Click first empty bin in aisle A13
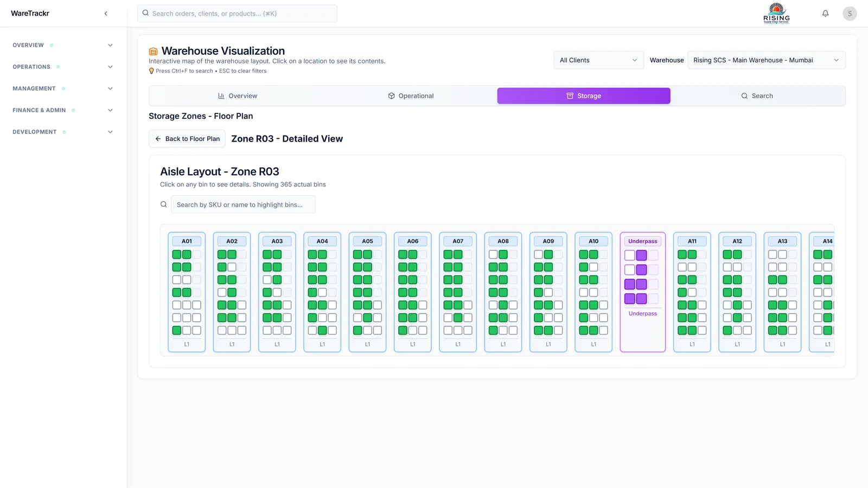This screenshot has width=868, height=488. pos(773,254)
